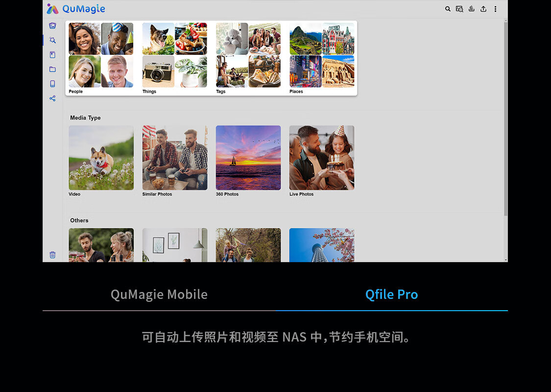Click the upload icon in header
This screenshot has height=392, width=551.
[483, 9]
